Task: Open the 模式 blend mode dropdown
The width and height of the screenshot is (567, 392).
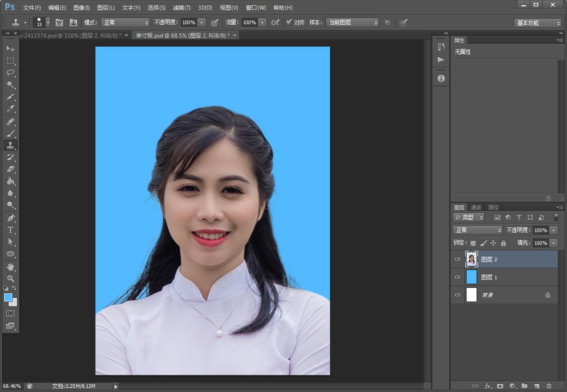Action: click(x=125, y=22)
